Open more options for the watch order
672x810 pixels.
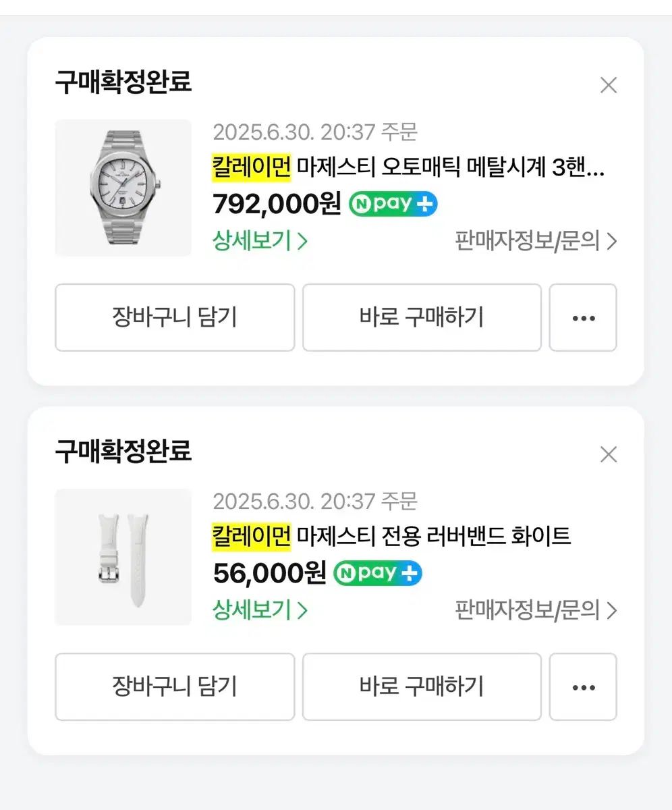pos(583,318)
